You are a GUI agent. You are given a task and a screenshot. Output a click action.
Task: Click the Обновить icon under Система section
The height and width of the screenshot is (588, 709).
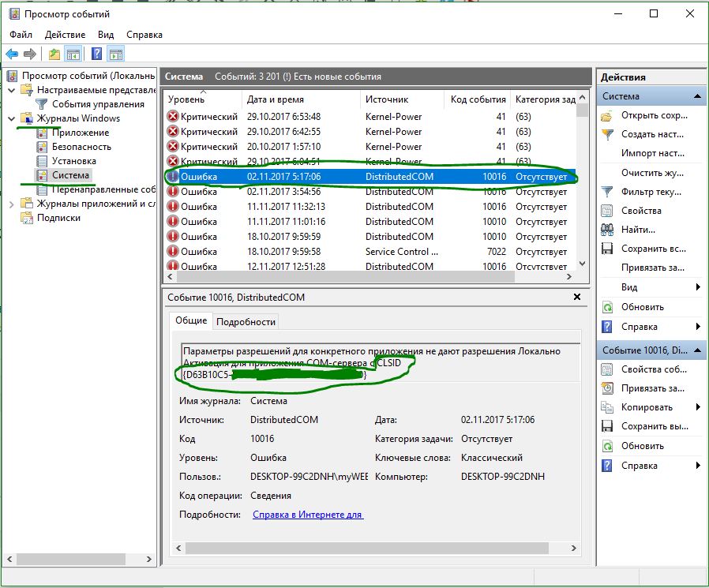coord(607,307)
